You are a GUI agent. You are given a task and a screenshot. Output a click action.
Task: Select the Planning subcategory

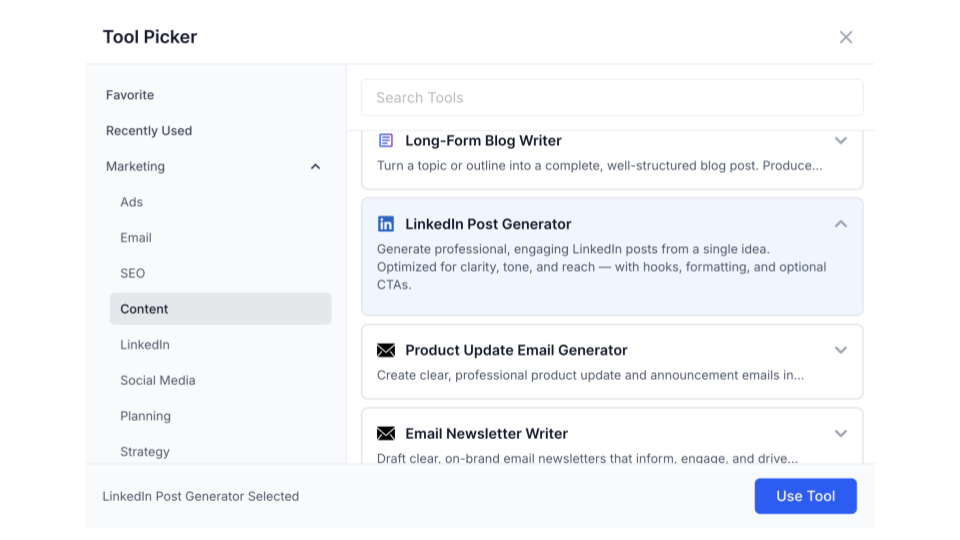(146, 416)
